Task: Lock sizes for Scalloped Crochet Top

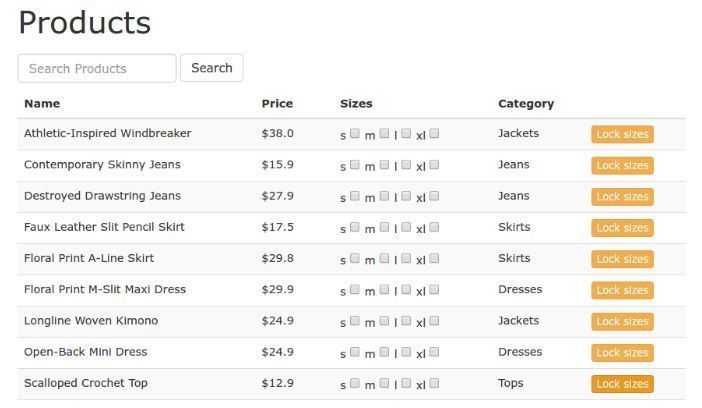Action: click(622, 384)
